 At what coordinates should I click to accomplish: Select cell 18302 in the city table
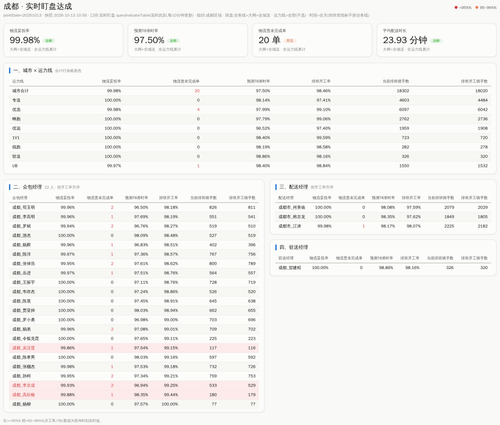pyautogui.click(x=403, y=91)
